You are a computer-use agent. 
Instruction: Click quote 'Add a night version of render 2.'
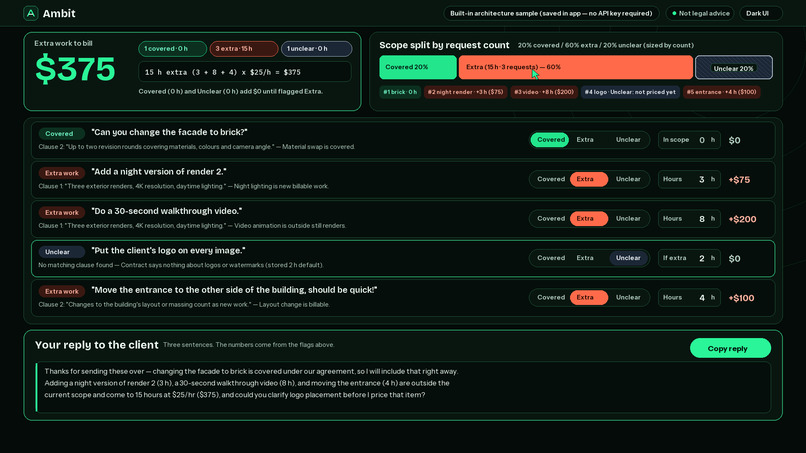159,172
